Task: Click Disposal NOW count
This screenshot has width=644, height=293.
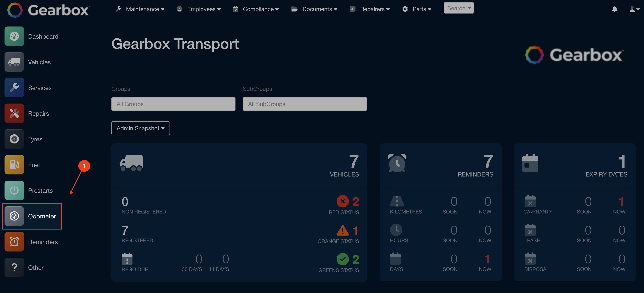Action: pyautogui.click(x=622, y=259)
